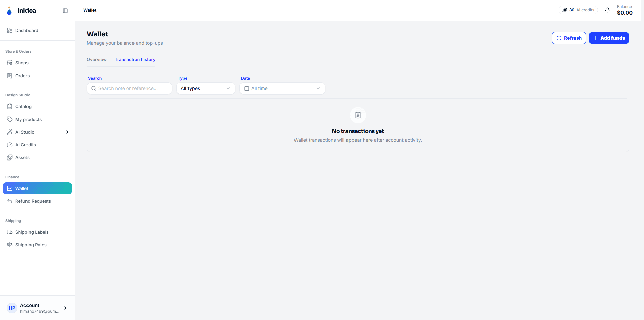This screenshot has width=644, height=320.
Task: Open the account menu chevron
Action: point(65,308)
